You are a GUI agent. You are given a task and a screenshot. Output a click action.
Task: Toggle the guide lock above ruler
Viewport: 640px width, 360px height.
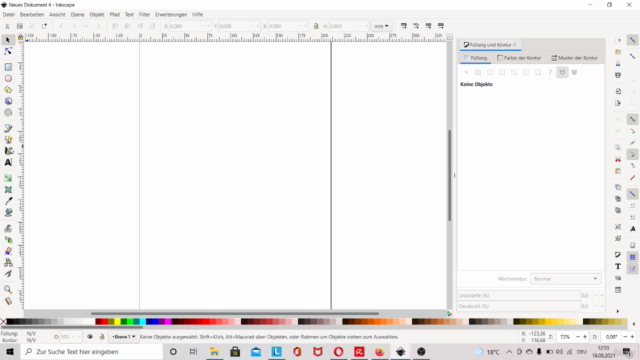coord(20,37)
